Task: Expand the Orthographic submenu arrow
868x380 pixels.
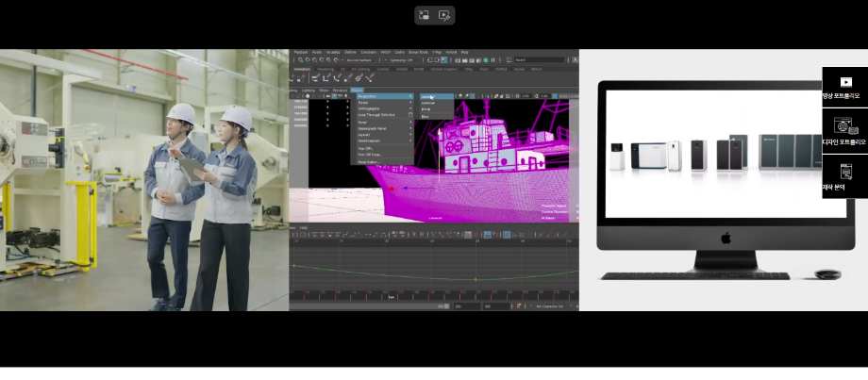Action: point(410,109)
